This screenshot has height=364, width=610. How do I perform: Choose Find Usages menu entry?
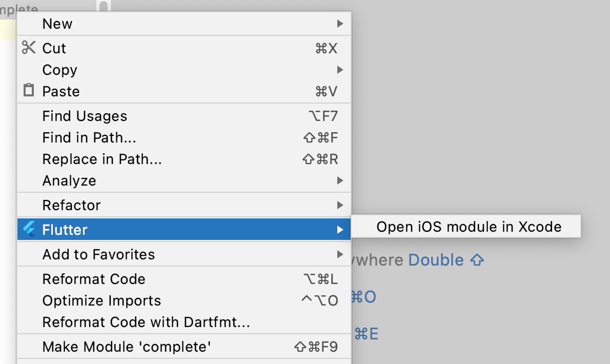point(184,116)
